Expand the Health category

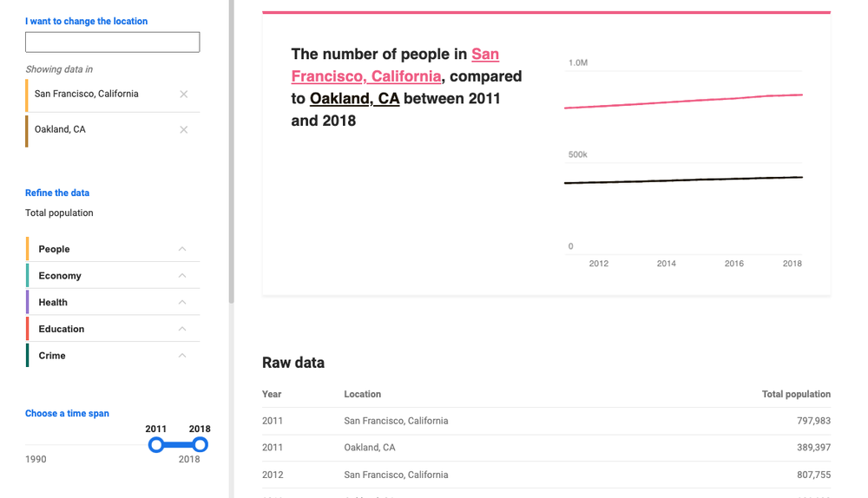pyautogui.click(x=182, y=303)
